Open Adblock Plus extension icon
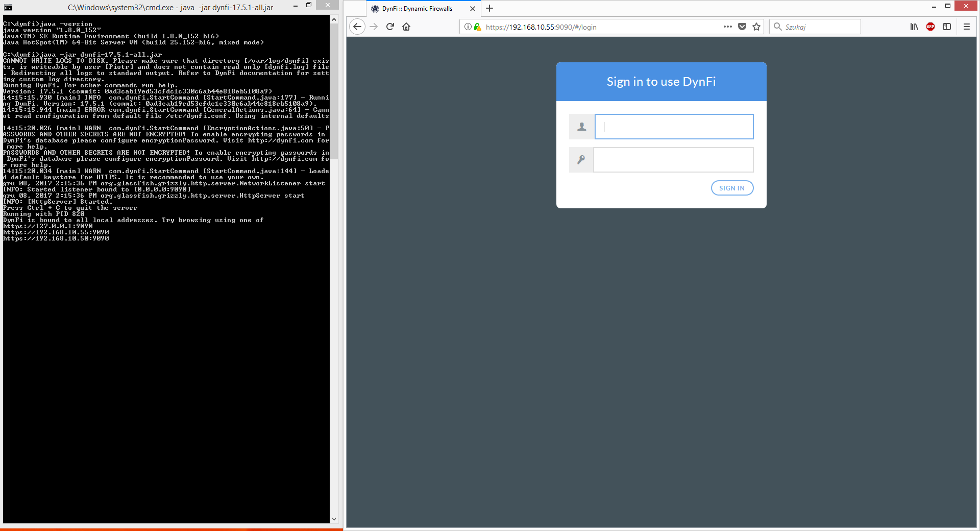The height and width of the screenshot is (531, 980). point(930,27)
